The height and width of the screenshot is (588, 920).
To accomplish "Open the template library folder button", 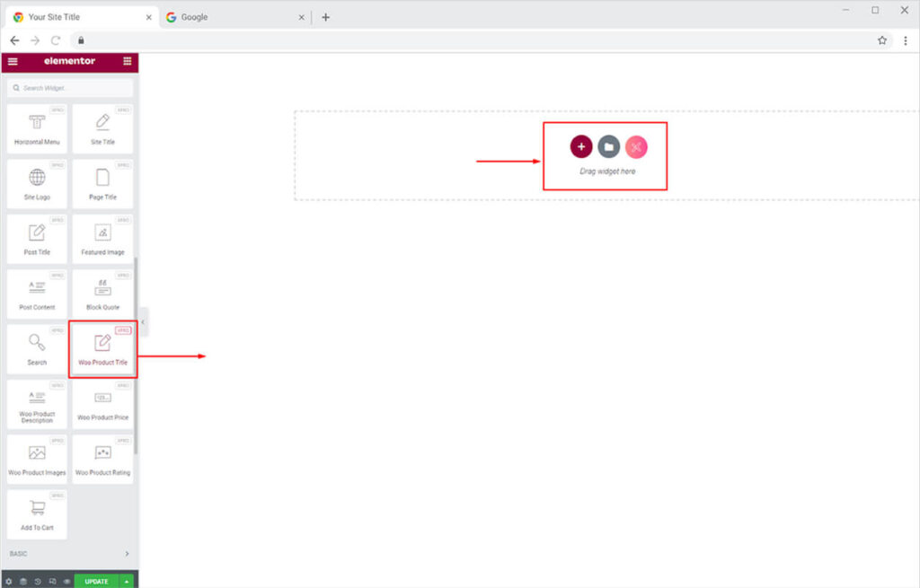I will click(x=608, y=146).
